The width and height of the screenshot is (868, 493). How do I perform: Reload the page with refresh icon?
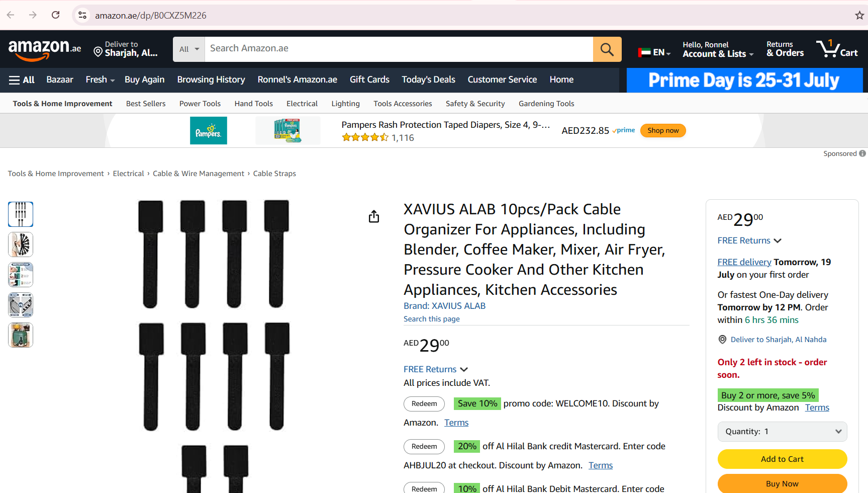[56, 15]
